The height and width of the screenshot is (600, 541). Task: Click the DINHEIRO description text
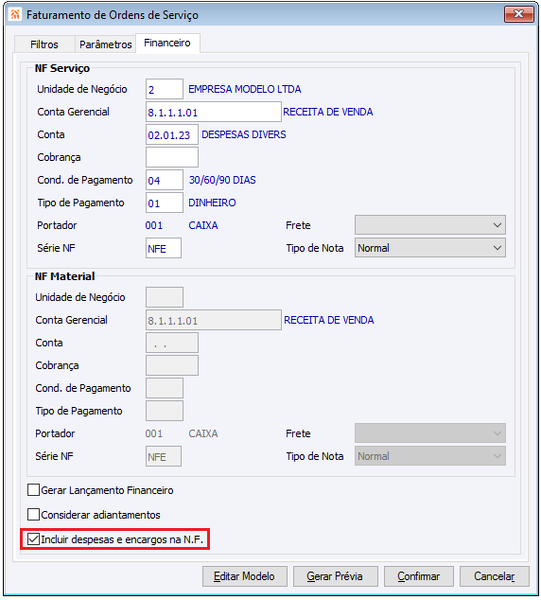tap(212, 202)
